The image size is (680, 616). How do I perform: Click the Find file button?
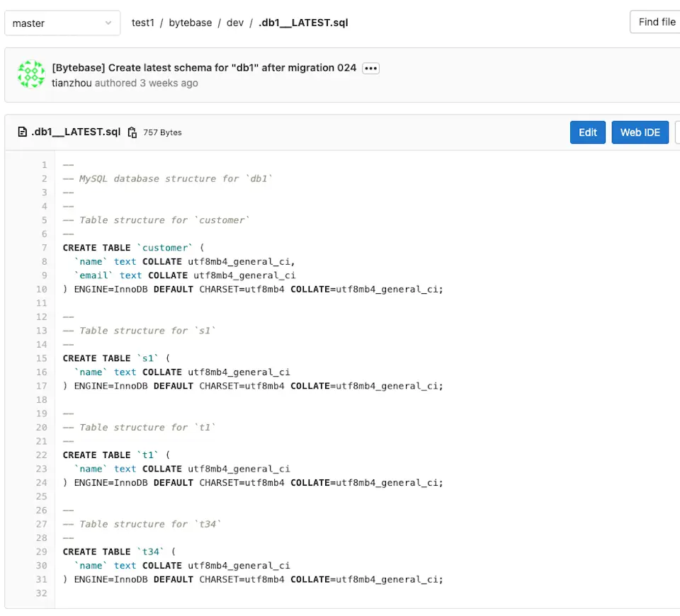pyautogui.click(x=656, y=22)
